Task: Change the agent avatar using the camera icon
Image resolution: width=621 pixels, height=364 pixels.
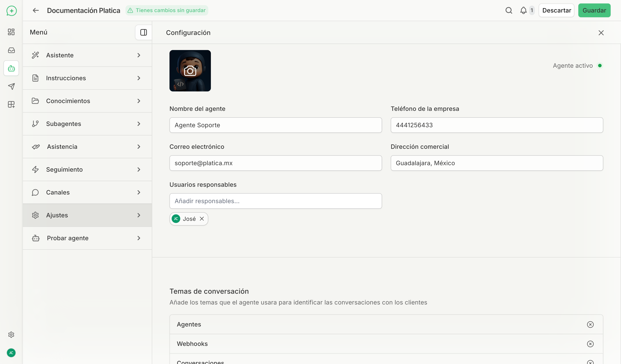Action: [190, 70]
